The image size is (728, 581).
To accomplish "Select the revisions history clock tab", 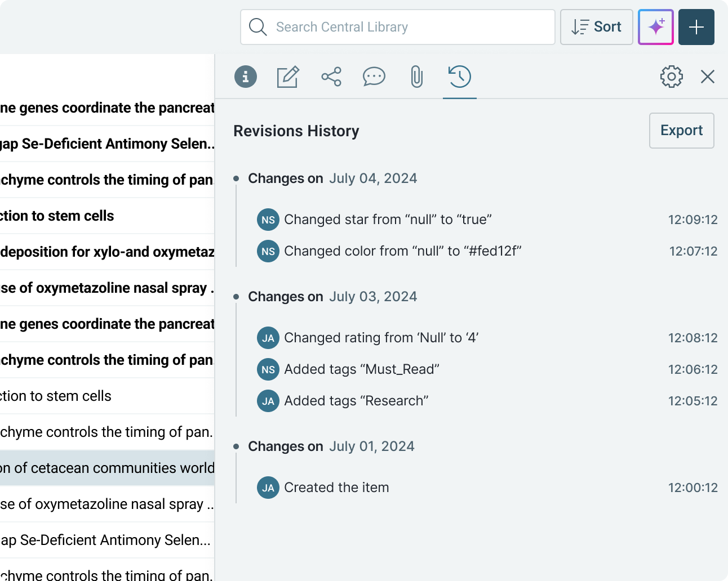I will (460, 77).
